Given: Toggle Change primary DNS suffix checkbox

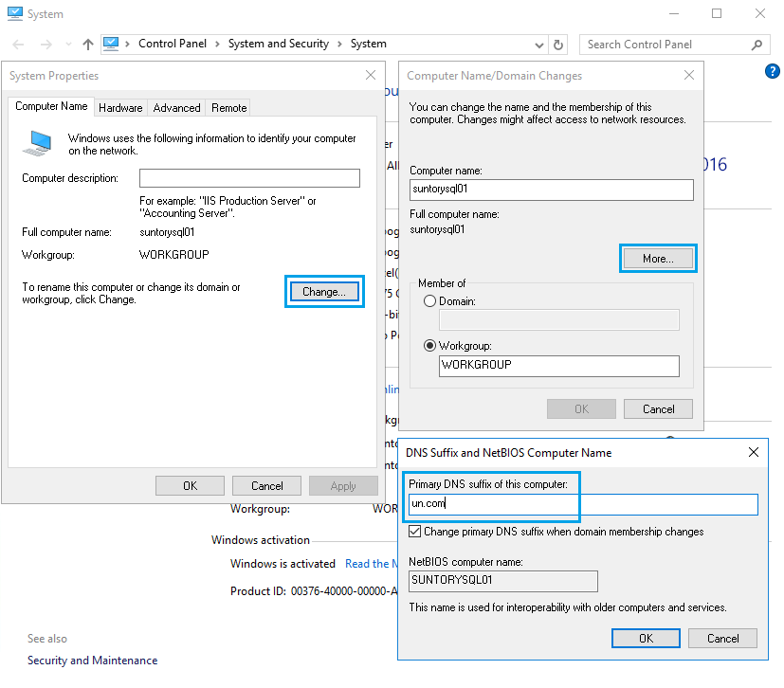Looking at the screenshot, I should point(414,531).
